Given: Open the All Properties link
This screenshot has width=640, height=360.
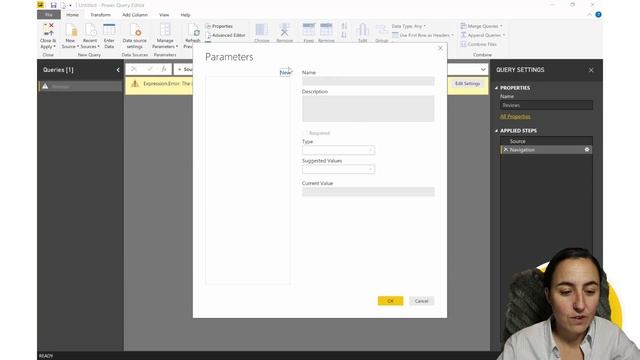Looking at the screenshot, I should point(515,116).
